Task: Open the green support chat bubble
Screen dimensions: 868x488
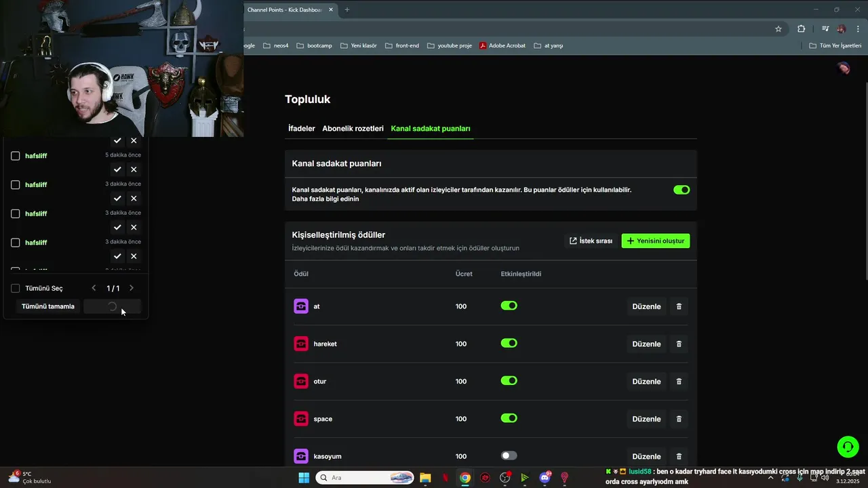Action: (x=848, y=447)
